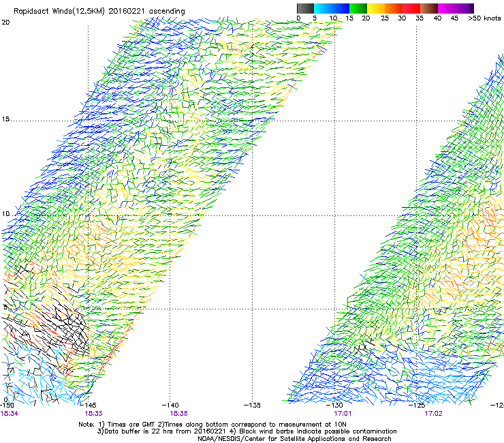Viewport: 504px width, 443px height.
Task: Click the magenta 40-45 knots legend segment
Action: [x=447, y=8]
